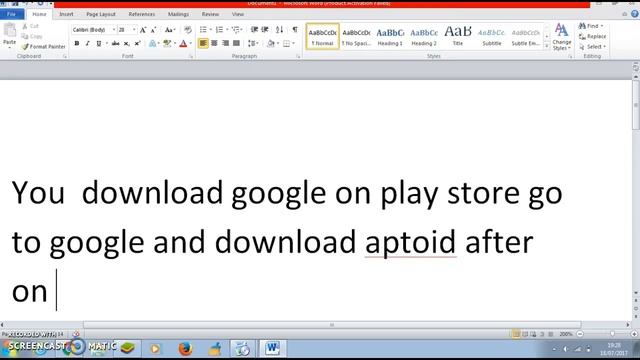Apply the Normal style

pyautogui.click(x=322, y=36)
